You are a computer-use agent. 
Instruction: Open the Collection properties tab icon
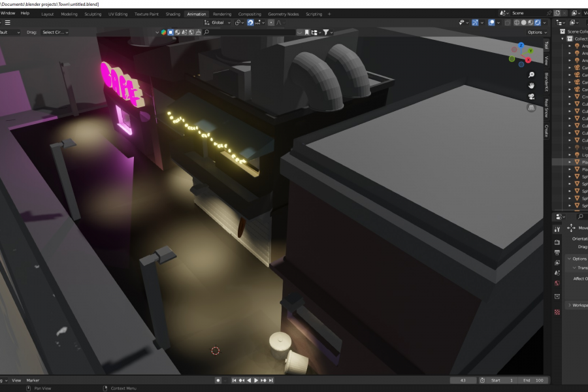click(557, 297)
